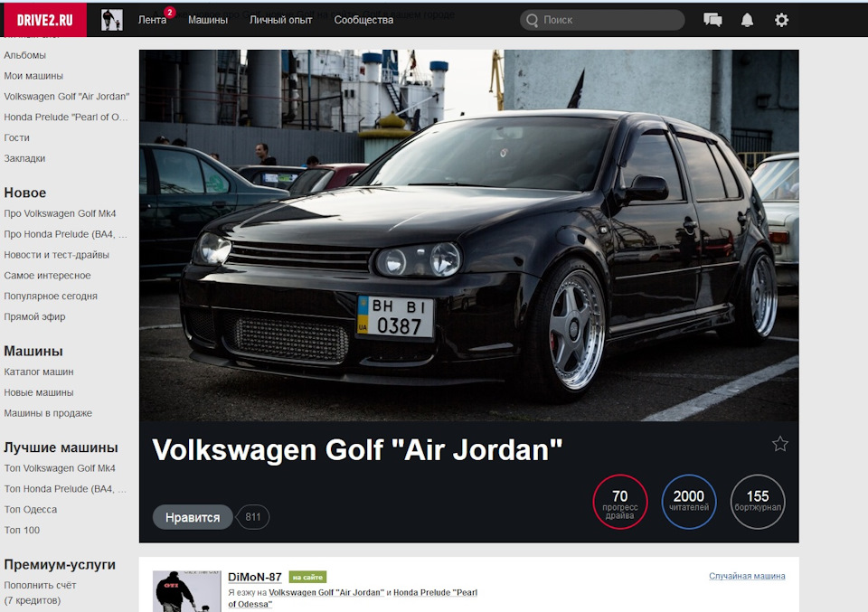Screen dimensions: 868x612
Task: Open Закладки in sidebar
Action: coord(24,158)
